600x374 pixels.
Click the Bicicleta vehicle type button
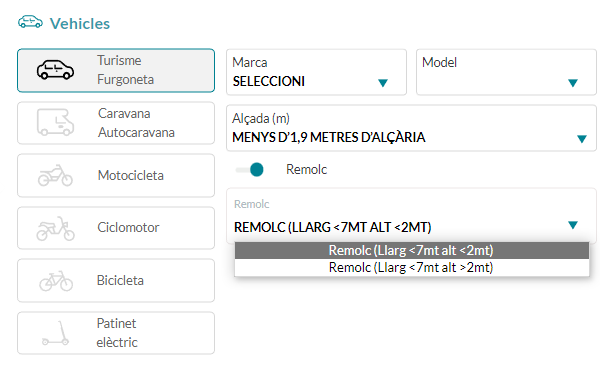(x=116, y=281)
